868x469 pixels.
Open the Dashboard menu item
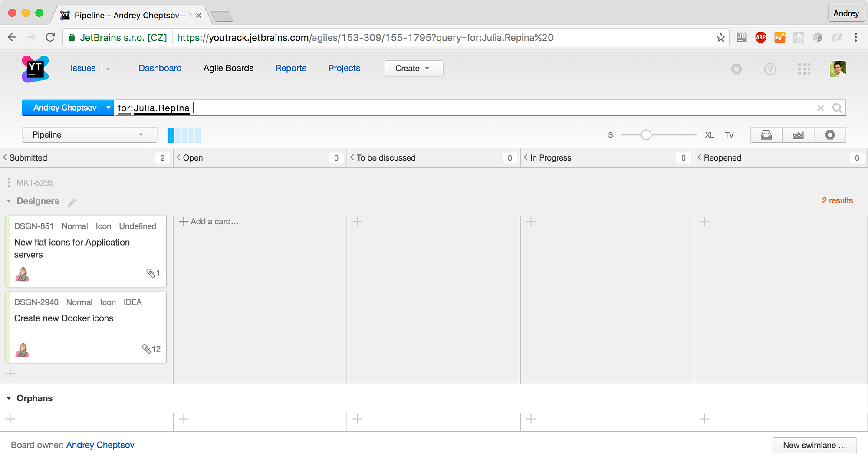(x=160, y=68)
